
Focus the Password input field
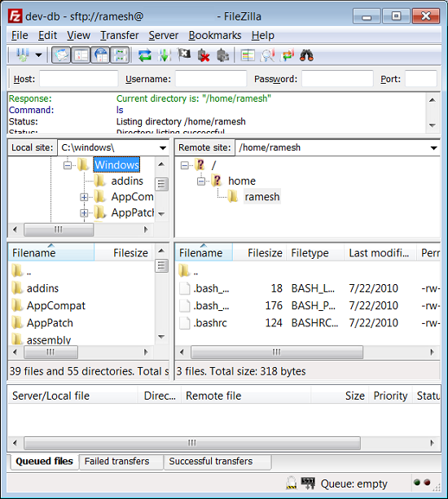pyautogui.click(x=337, y=79)
